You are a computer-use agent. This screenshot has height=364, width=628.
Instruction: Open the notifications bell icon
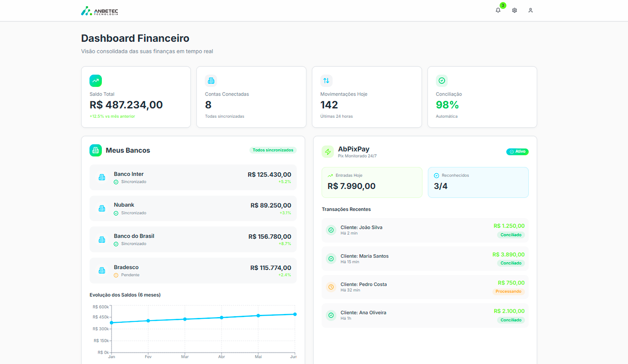tap(498, 10)
